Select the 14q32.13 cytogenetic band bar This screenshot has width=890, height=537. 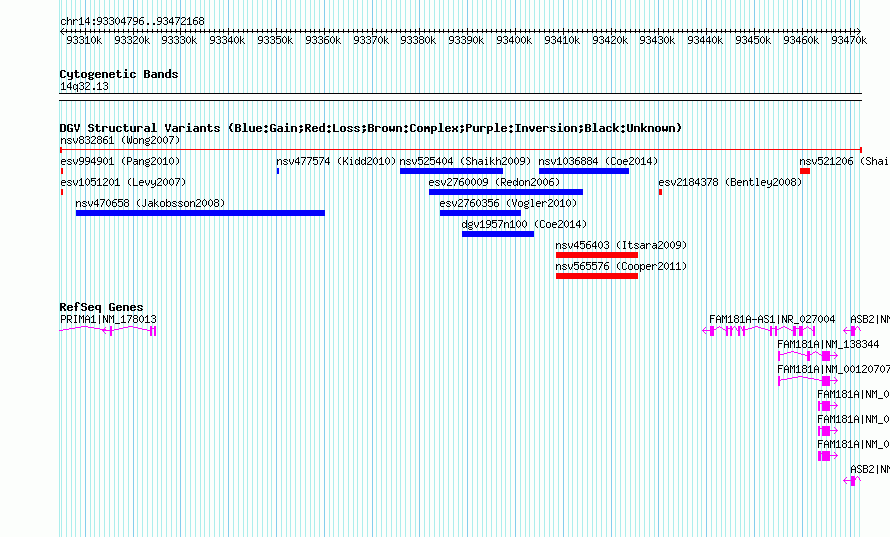[x=461, y=97]
